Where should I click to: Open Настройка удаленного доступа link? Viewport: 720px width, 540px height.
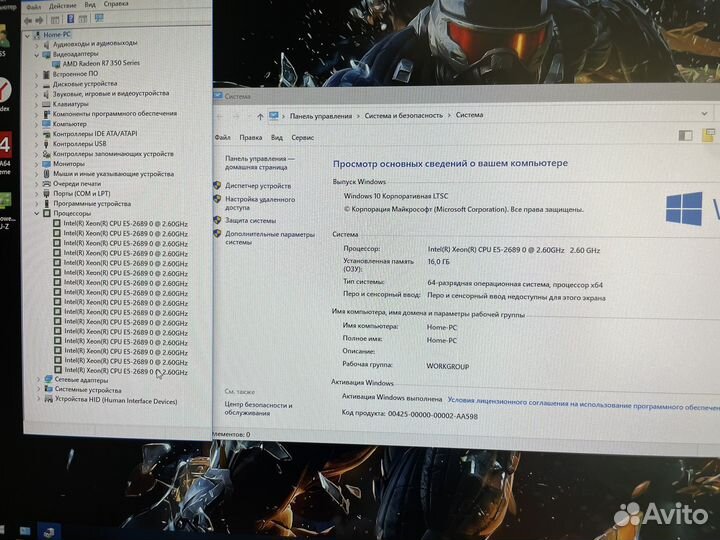pos(260,203)
